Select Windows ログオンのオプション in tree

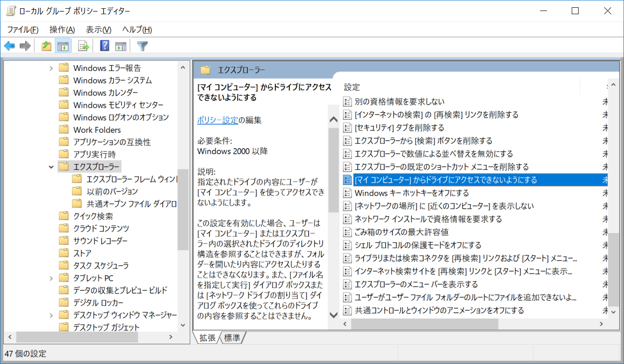coord(121,118)
